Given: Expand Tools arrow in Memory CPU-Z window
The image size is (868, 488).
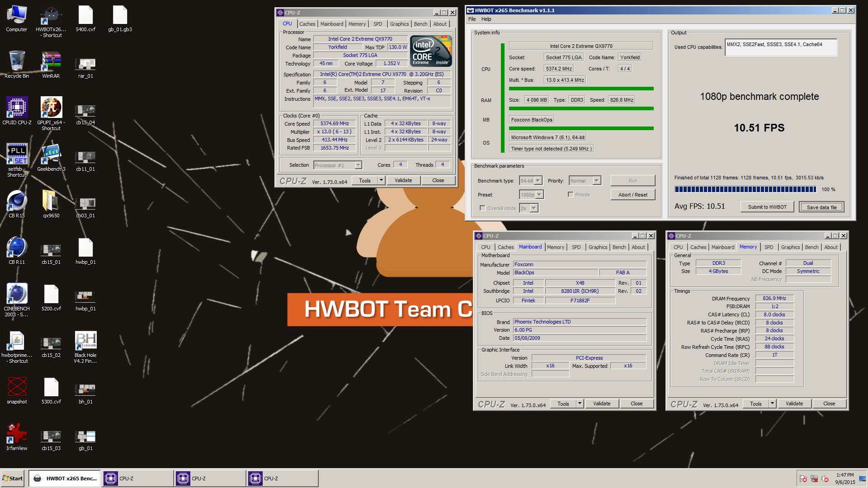Looking at the screenshot, I should tap(772, 404).
